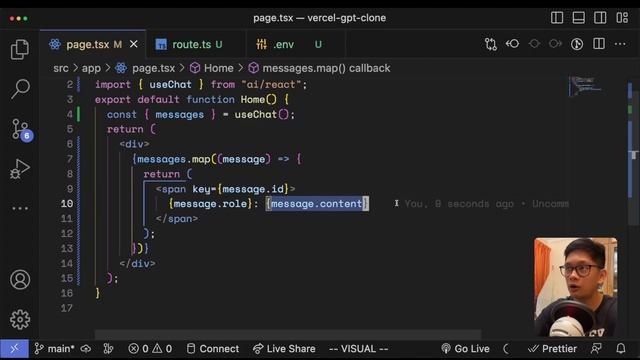Switch to the .env tab
640x360 pixels.
296,44
